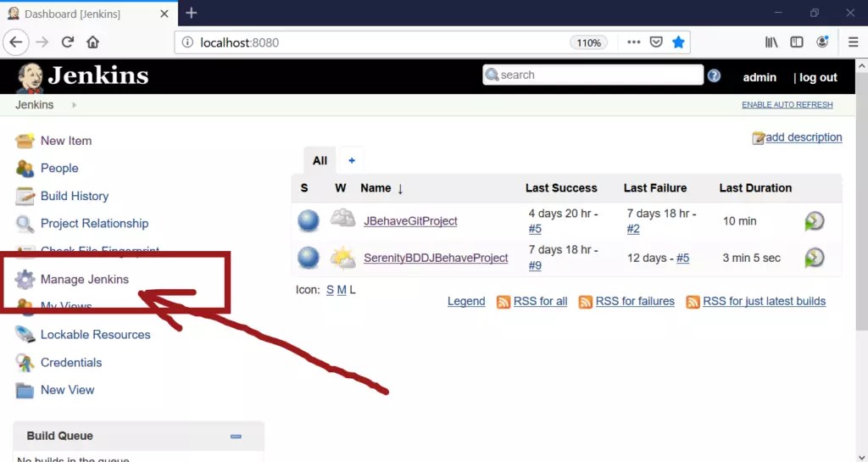Collapse the Build Queue panel

[236, 436]
